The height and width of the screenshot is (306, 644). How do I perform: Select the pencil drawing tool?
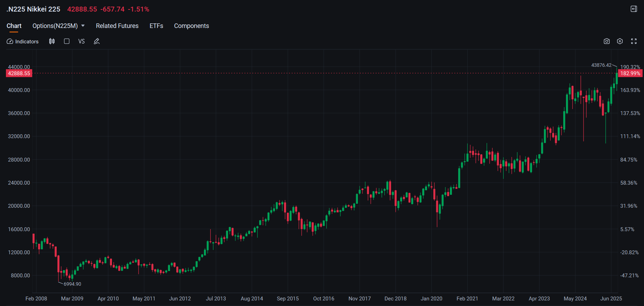[97, 41]
